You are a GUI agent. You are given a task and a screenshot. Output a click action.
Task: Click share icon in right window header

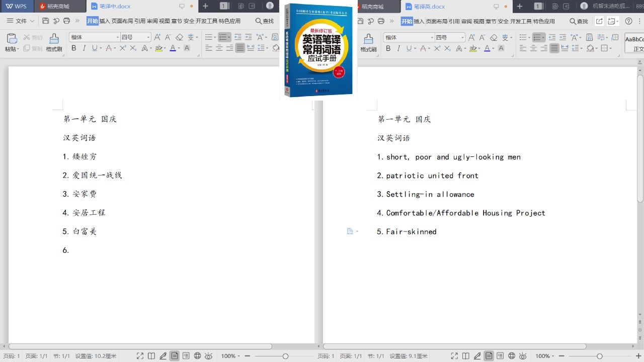click(x=599, y=21)
